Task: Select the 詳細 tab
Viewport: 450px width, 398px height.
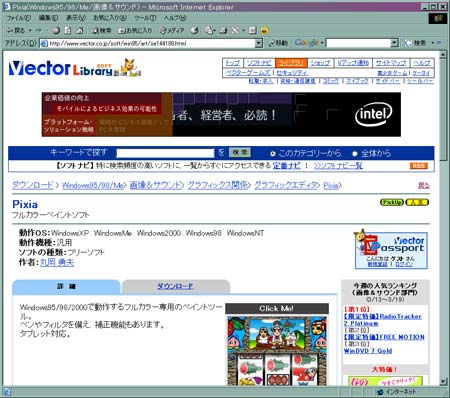Action: (x=66, y=286)
